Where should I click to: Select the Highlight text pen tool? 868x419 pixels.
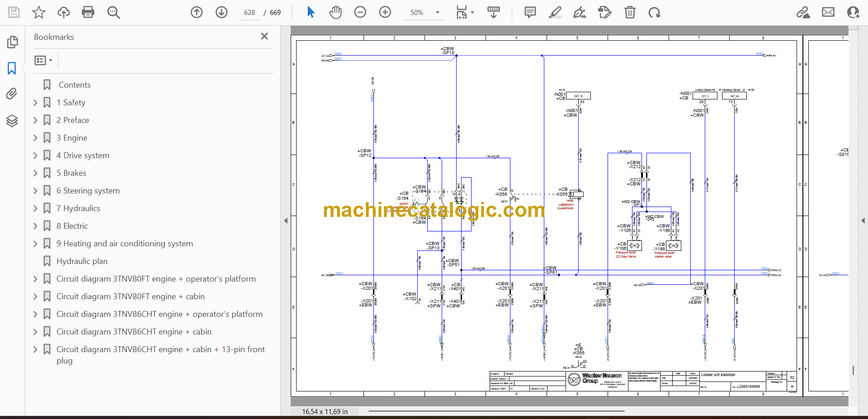[x=555, y=12]
